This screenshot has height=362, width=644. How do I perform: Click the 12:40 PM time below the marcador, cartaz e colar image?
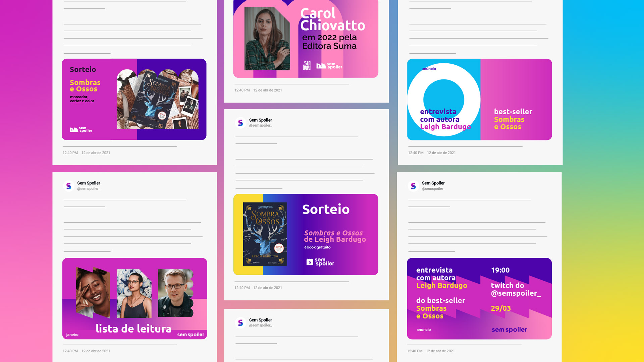click(x=70, y=153)
